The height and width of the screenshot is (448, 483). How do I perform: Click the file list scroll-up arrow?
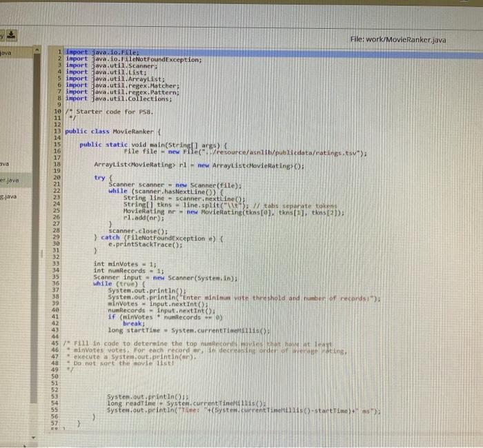point(37,50)
